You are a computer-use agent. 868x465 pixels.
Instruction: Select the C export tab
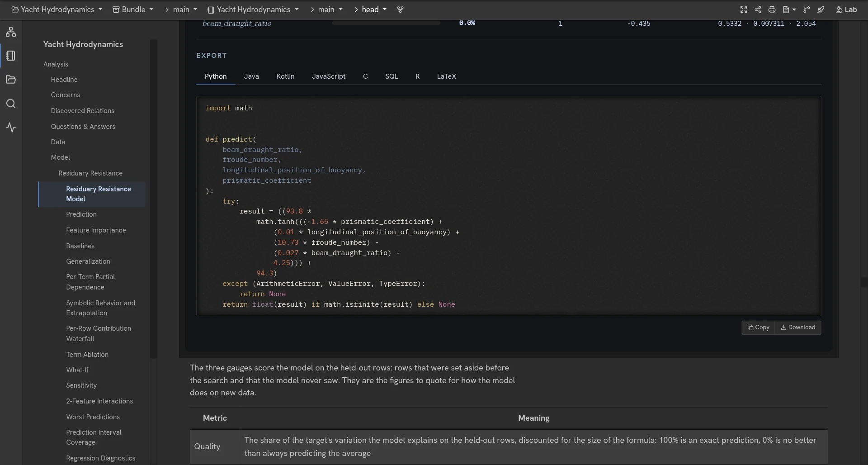pyautogui.click(x=365, y=76)
